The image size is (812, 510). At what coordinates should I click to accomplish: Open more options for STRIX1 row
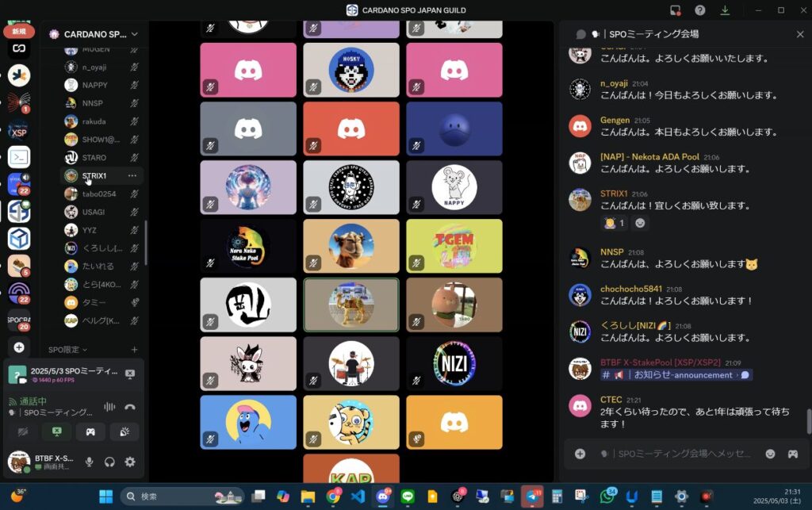pyautogui.click(x=132, y=175)
